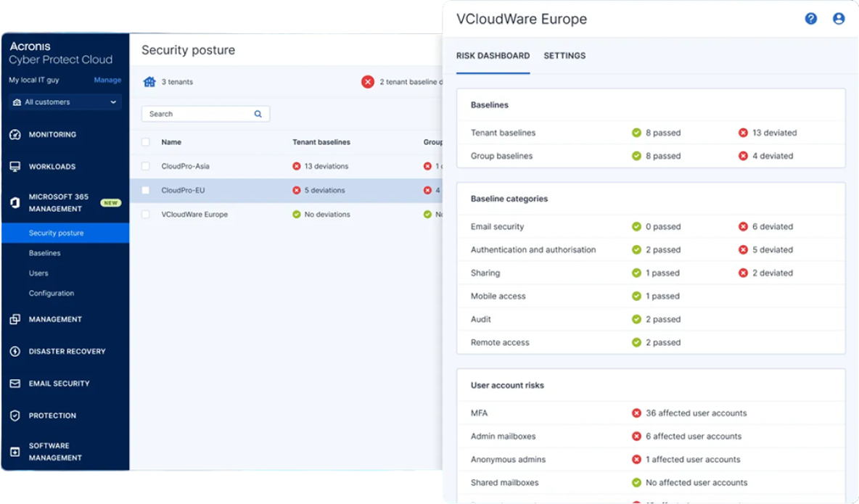Viewport: 859px width, 504px height.
Task: Open the user account icon top right
Action: point(839,18)
